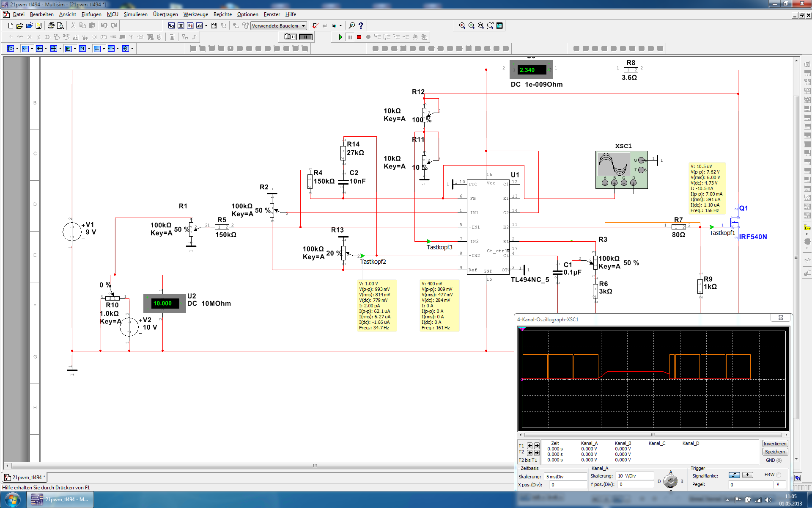Choose falling edge trigger
The width and height of the screenshot is (812, 508).
click(748, 475)
